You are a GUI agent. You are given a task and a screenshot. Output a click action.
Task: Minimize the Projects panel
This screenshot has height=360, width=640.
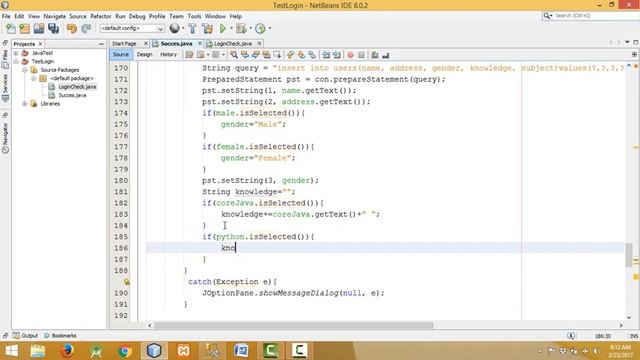point(101,44)
